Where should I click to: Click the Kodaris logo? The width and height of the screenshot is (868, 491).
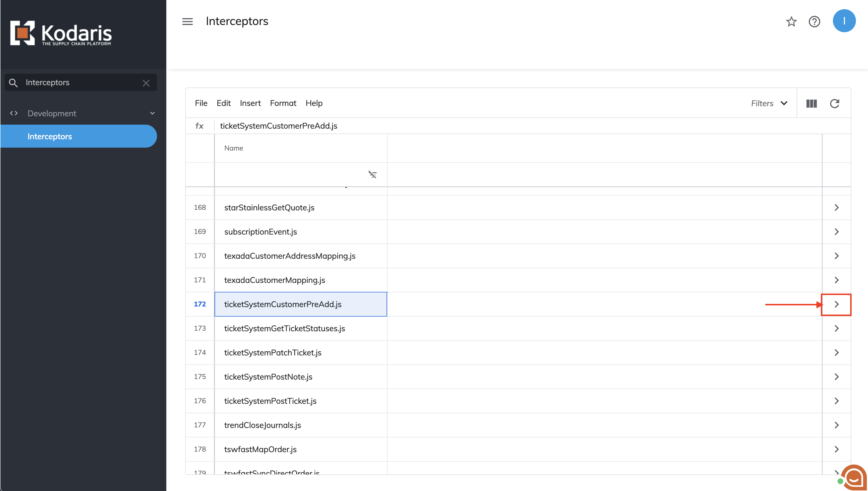pyautogui.click(x=61, y=33)
